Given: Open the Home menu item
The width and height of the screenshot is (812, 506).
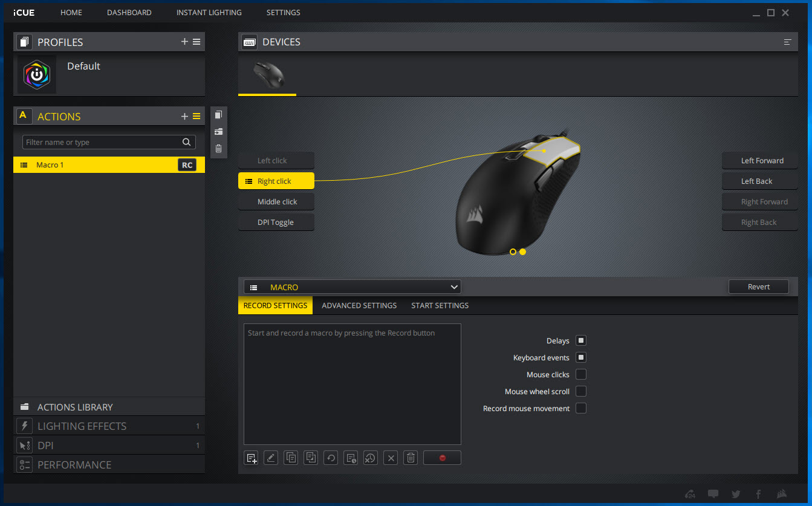Looking at the screenshot, I should pyautogui.click(x=71, y=13).
